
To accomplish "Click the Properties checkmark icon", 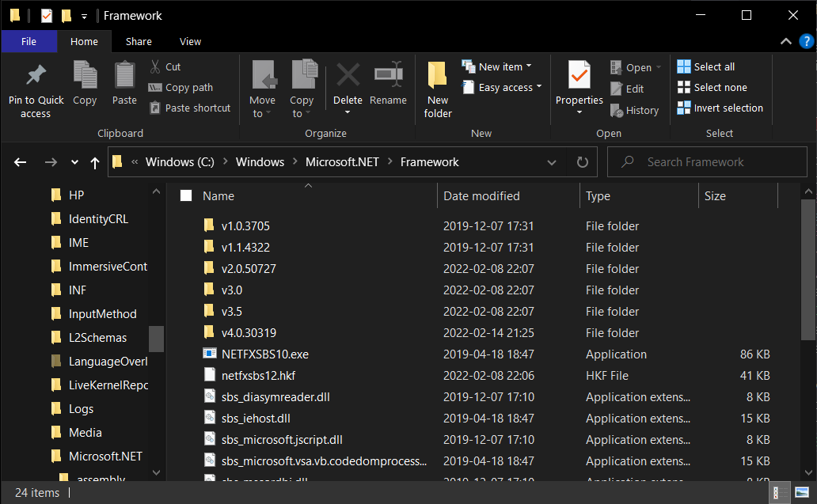I will click(579, 75).
